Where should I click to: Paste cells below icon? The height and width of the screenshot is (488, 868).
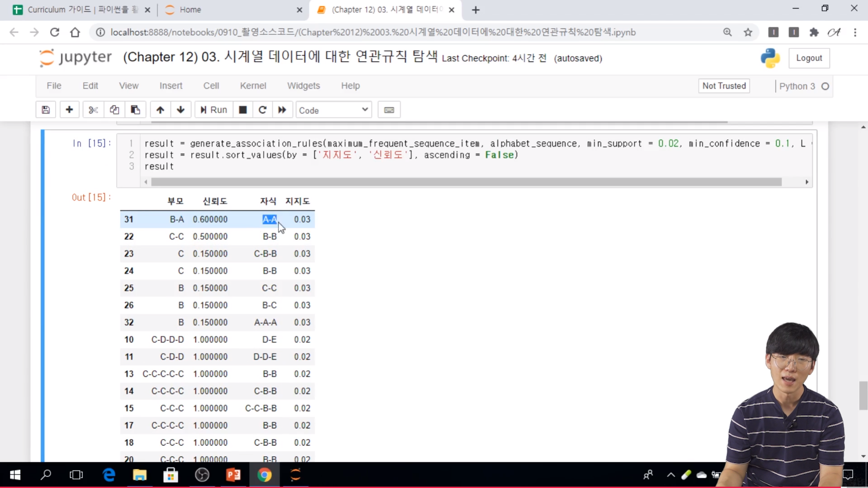(135, 110)
